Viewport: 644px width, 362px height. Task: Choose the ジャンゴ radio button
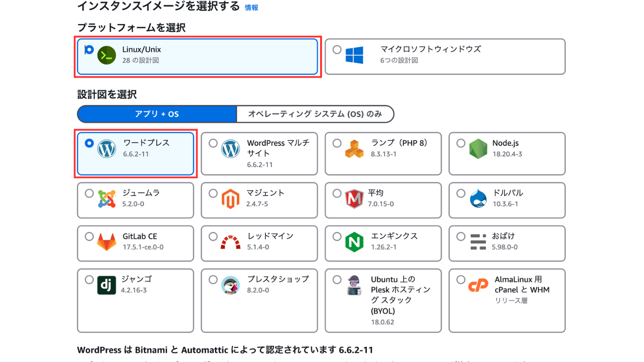(89, 280)
